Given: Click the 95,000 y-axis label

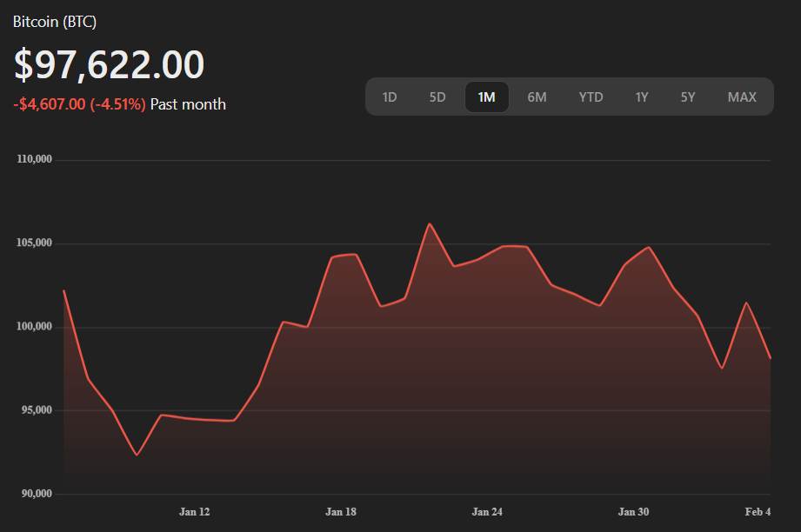Looking at the screenshot, I should [37, 410].
